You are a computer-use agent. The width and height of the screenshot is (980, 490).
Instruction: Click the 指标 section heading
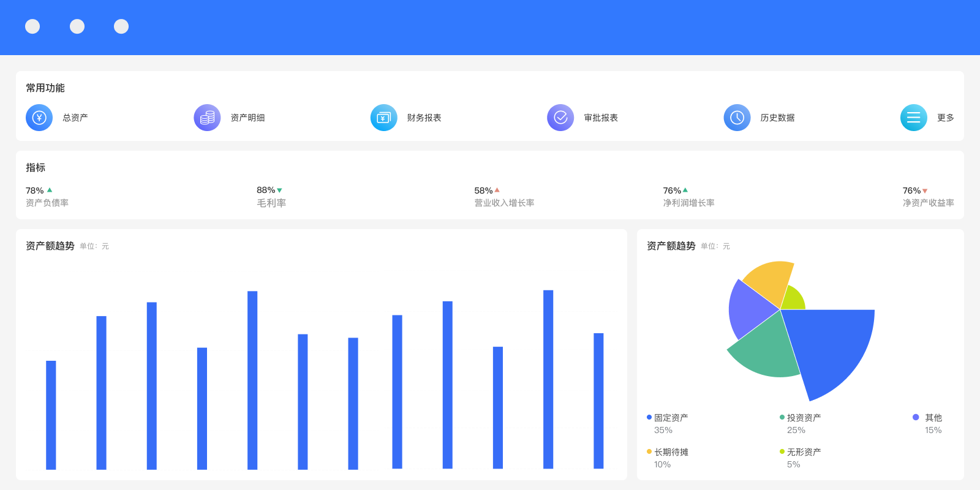(x=36, y=167)
